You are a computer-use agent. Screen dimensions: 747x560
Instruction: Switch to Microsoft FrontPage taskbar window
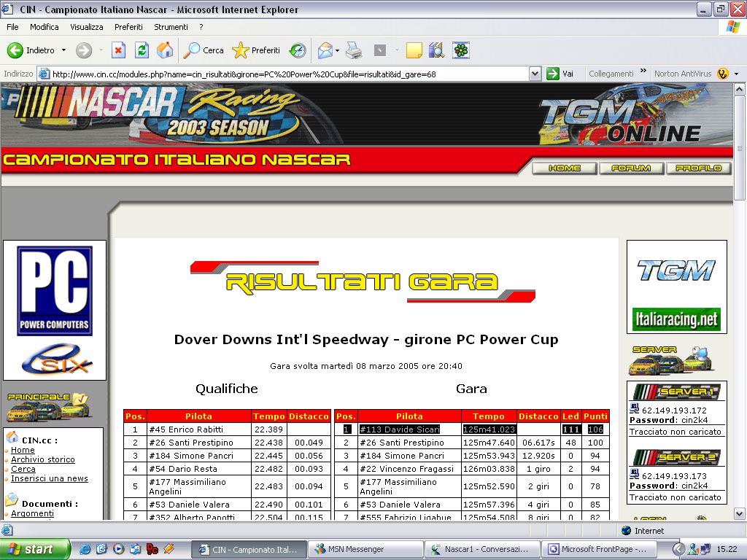pyautogui.click(x=599, y=549)
